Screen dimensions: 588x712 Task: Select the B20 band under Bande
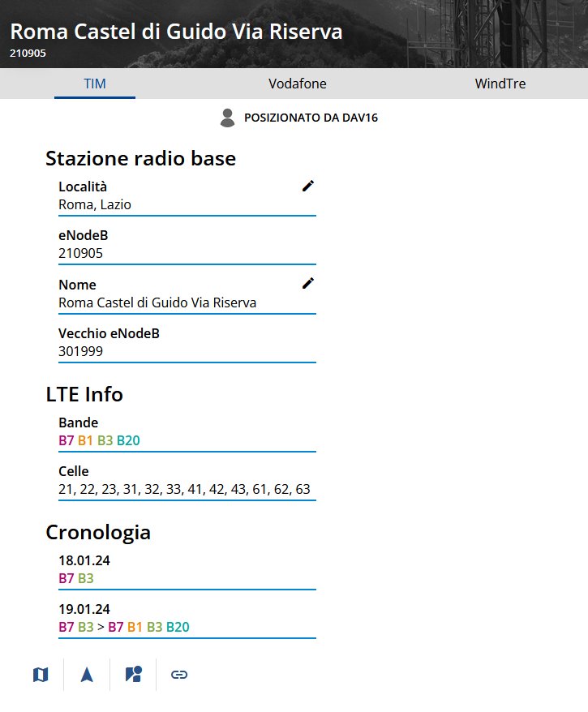[128, 440]
